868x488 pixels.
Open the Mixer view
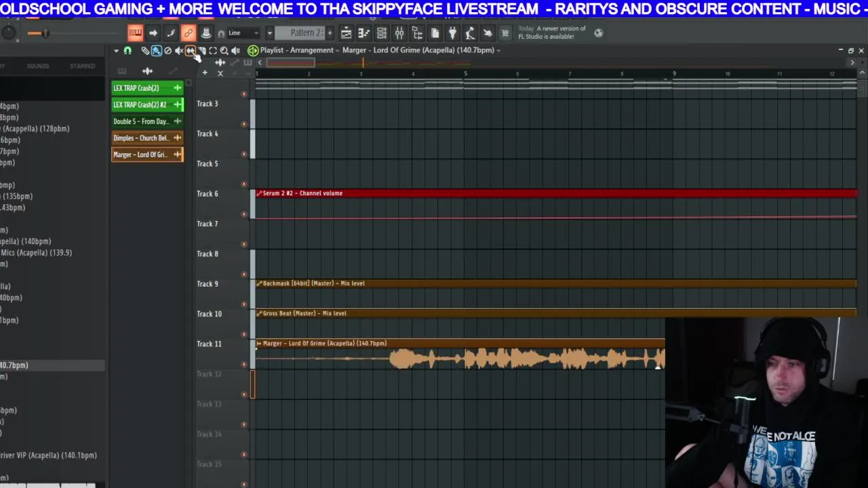399,33
